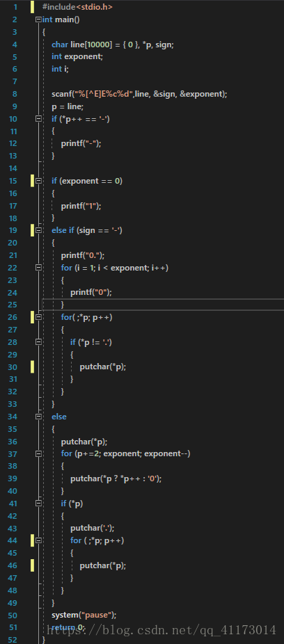Click the system("pause") statement
This screenshot has height=644, width=284.
(84, 615)
